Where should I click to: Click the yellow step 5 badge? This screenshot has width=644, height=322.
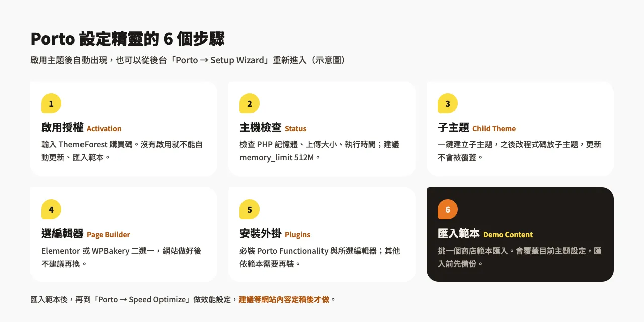[x=250, y=209]
